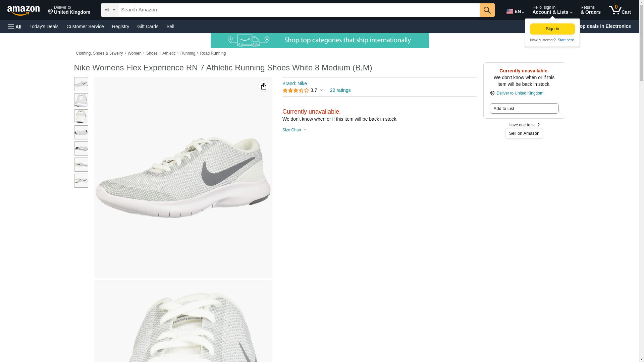
Task: Go to Gift Cards
Action: tap(148, 26)
